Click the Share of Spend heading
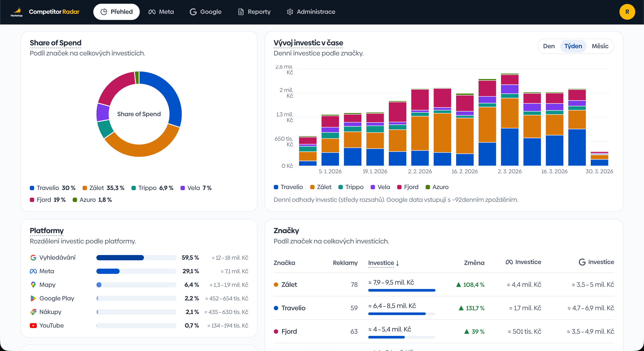The height and width of the screenshot is (351, 644). 55,43
